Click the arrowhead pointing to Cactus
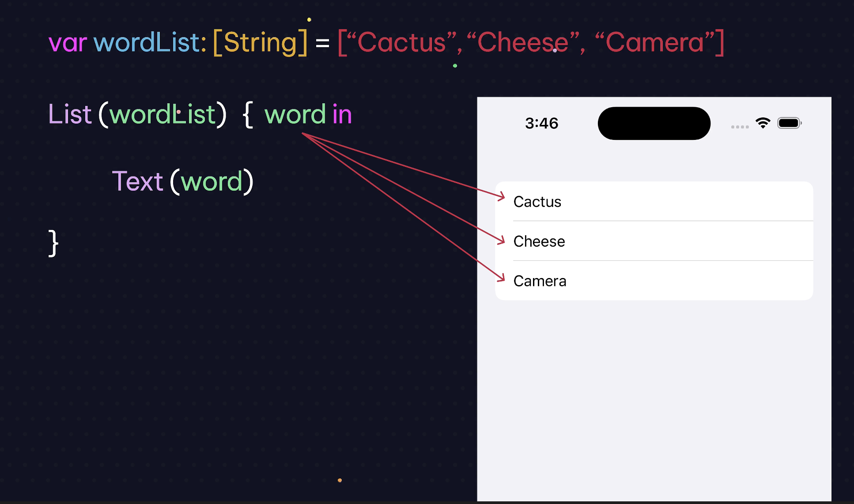The height and width of the screenshot is (504, 854). (x=501, y=196)
